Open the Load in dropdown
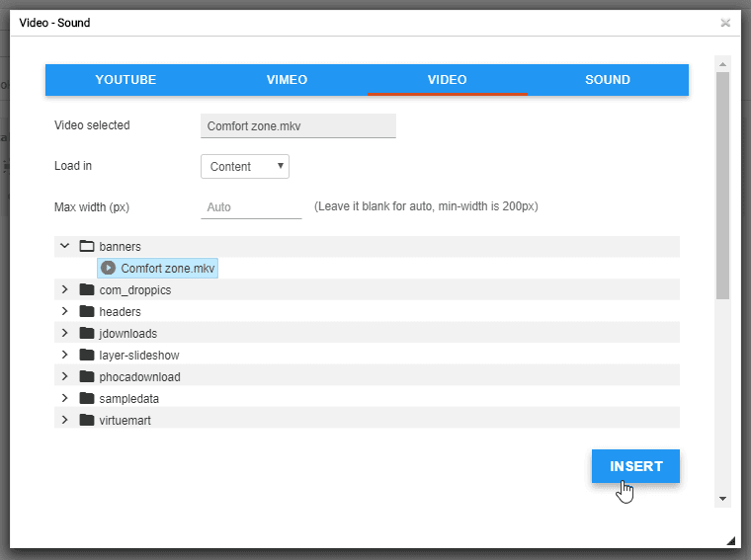 pos(245,166)
